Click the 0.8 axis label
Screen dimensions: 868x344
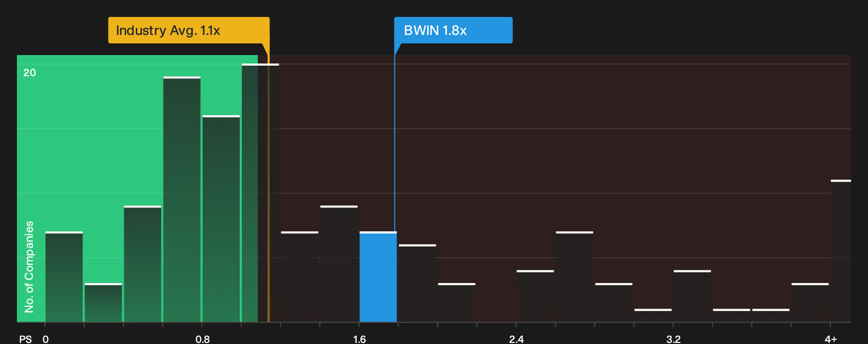pyautogui.click(x=203, y=339)
